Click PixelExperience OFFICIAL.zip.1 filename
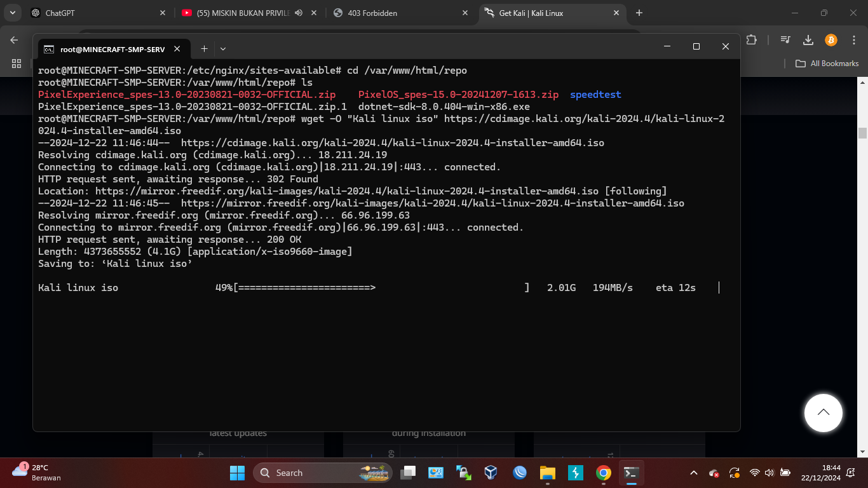868x488 pixels. point(193,107)
